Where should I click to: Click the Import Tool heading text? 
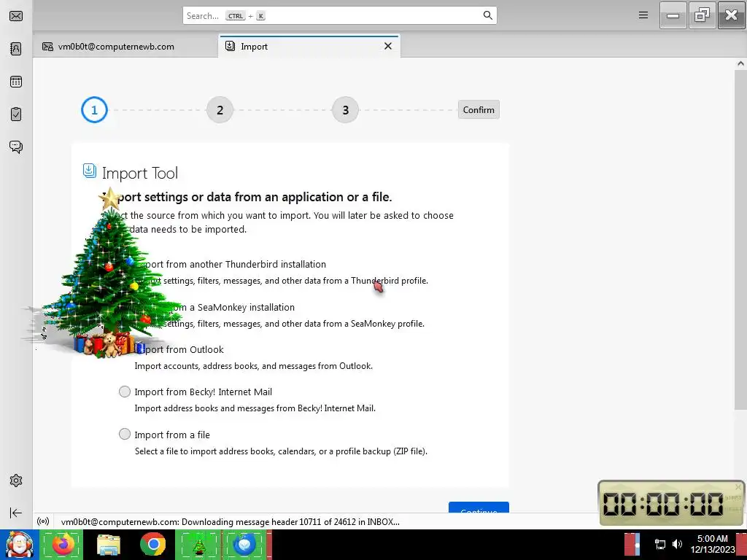click(x=140, y=174)
